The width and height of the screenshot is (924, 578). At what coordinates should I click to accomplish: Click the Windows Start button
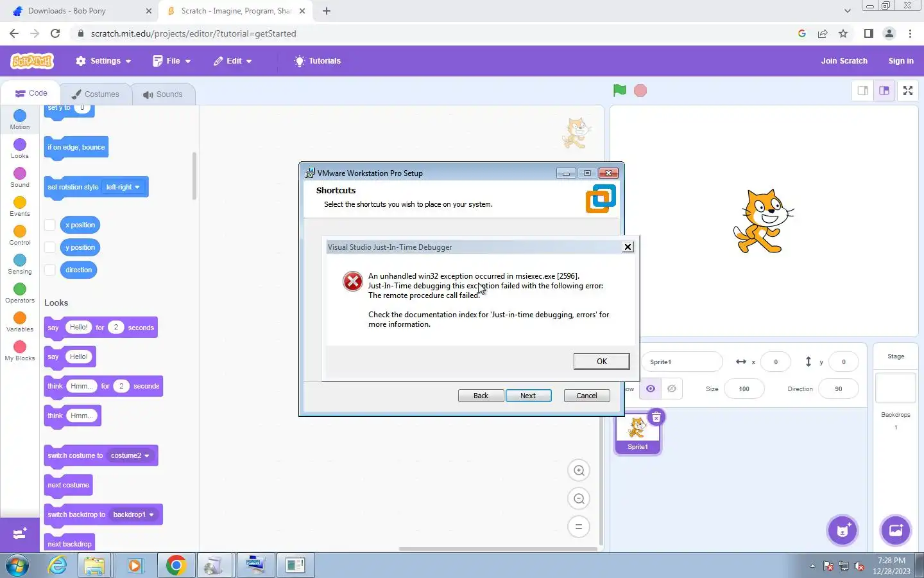17,565
